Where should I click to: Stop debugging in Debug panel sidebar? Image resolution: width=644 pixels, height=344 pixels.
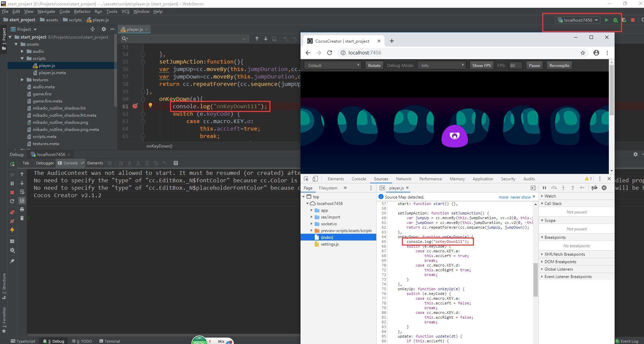[12, 192]
